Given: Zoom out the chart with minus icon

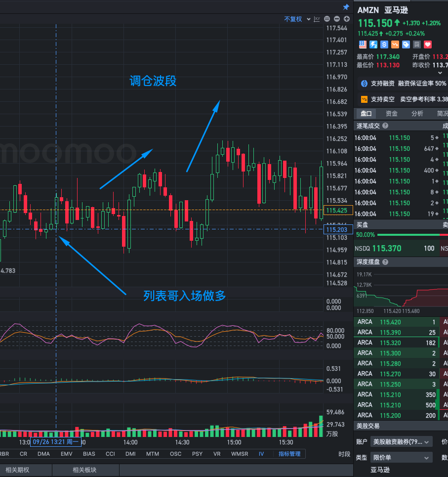Looking at the screenshot, I should click(337, 19).
